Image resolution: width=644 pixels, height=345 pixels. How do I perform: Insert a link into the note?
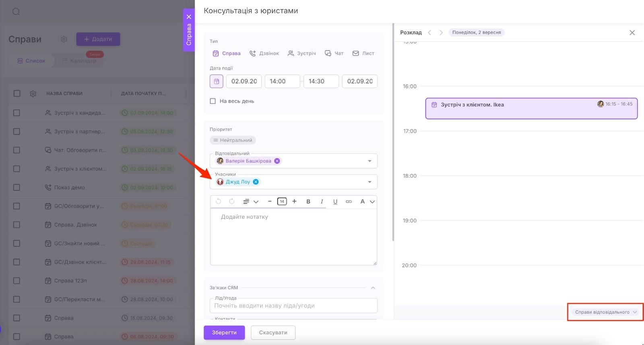point(349,201)
